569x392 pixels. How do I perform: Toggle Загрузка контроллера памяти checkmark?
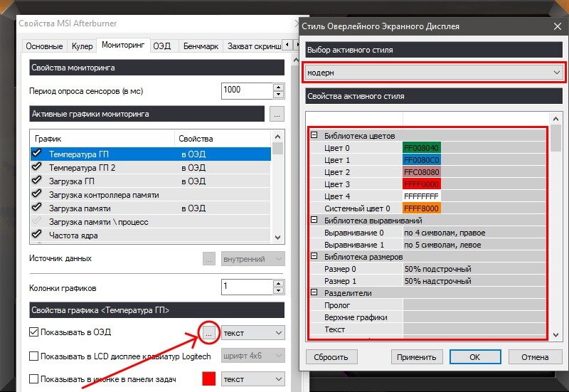tap(37, 194)
